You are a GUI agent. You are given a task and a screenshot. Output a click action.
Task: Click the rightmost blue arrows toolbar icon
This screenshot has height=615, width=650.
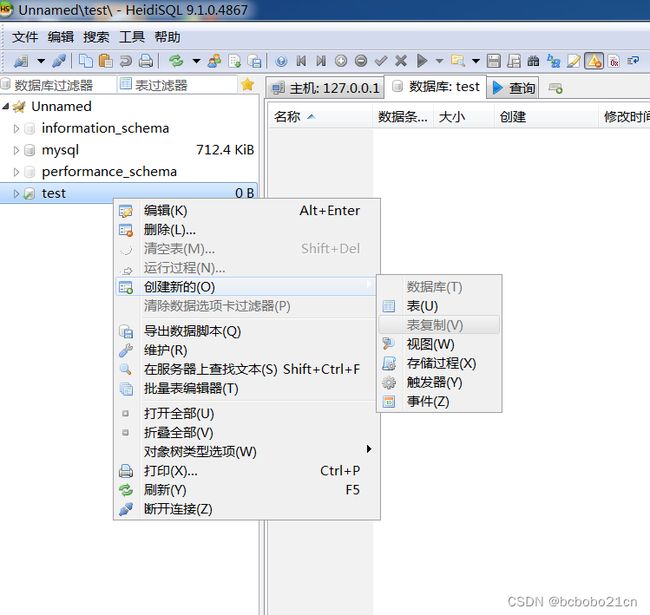pos(633,61)
